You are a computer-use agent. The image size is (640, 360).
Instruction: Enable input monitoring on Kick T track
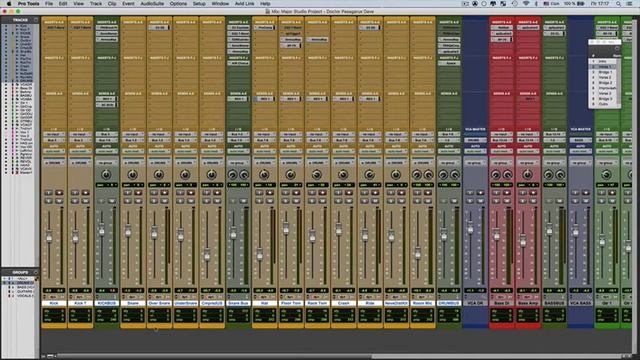(76, 192)
